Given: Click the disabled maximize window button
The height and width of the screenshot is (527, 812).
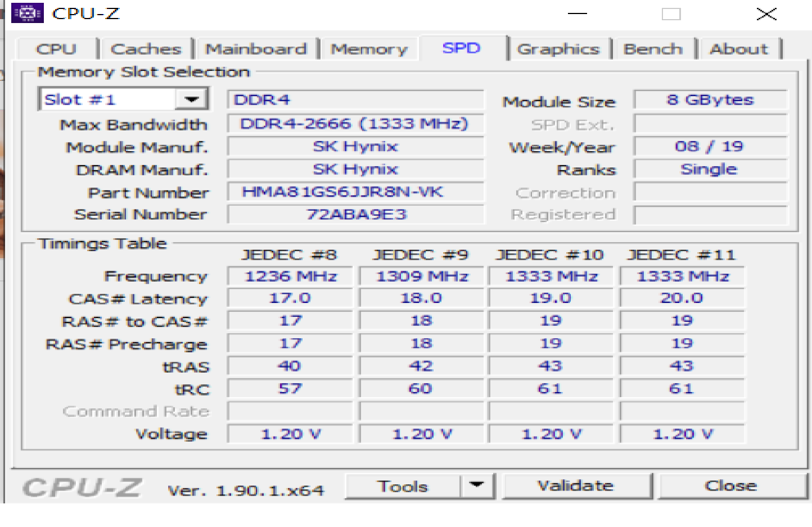Looking at the screenshot, I should (x=671, y=13).
